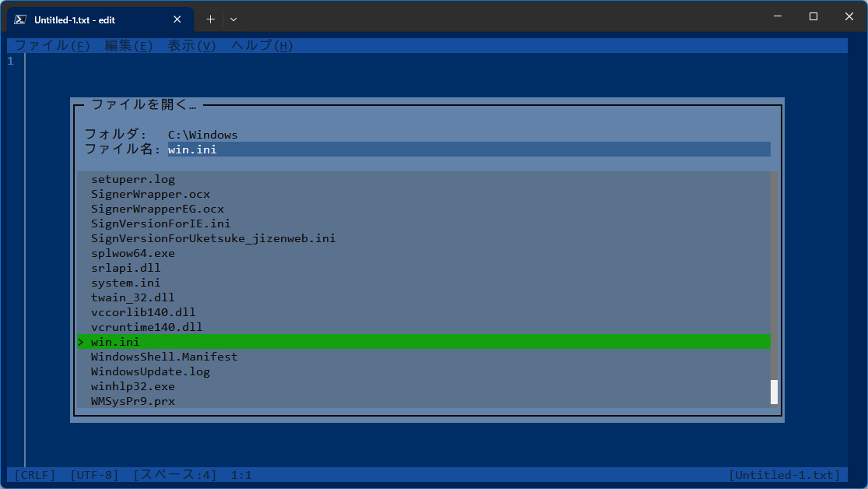Open the ヘルプ(H) menu
The height and width of the screenshot is (489, 868).
click(262, 46)
